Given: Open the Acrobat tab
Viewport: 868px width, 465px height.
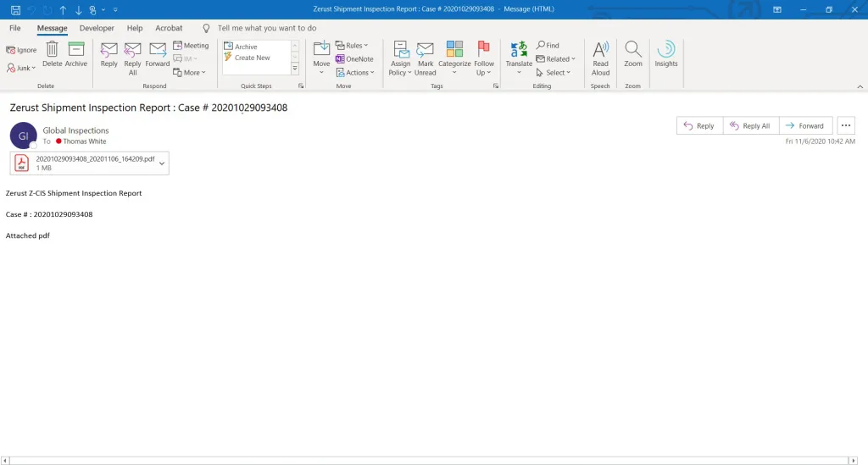Looking at the screenshot, I should pos(169,28).
